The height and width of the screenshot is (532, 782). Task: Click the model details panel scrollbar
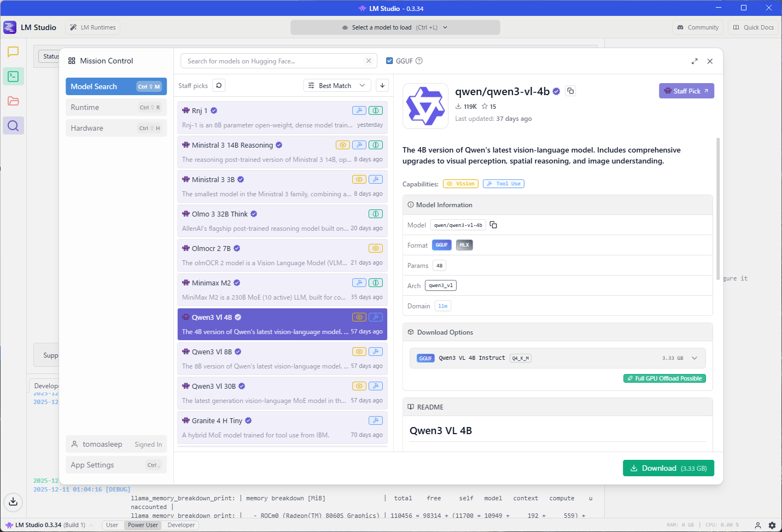coord(718,209)
